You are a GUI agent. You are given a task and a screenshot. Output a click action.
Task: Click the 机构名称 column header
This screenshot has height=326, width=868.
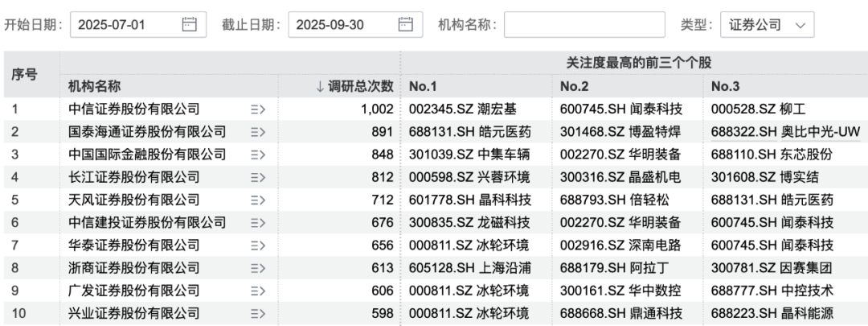point(95,86)
